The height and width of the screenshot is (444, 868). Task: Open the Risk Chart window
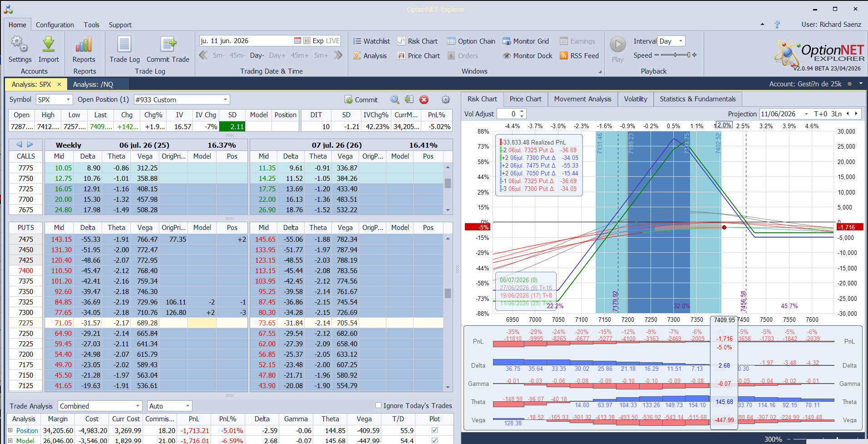[418, 41]
